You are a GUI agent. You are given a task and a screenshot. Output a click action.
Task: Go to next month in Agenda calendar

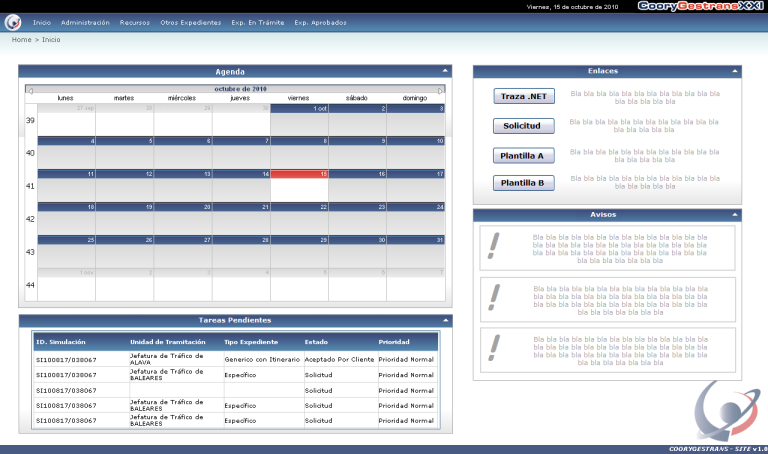[442, 90]
